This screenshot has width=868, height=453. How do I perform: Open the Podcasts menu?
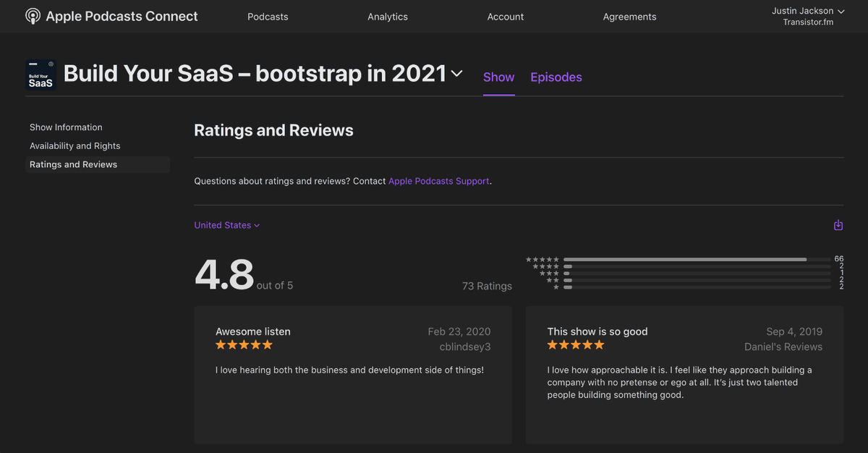[268, 17]
